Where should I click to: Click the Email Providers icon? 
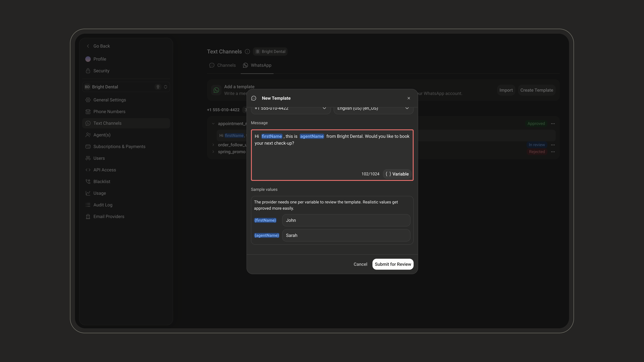coord(88,217)
